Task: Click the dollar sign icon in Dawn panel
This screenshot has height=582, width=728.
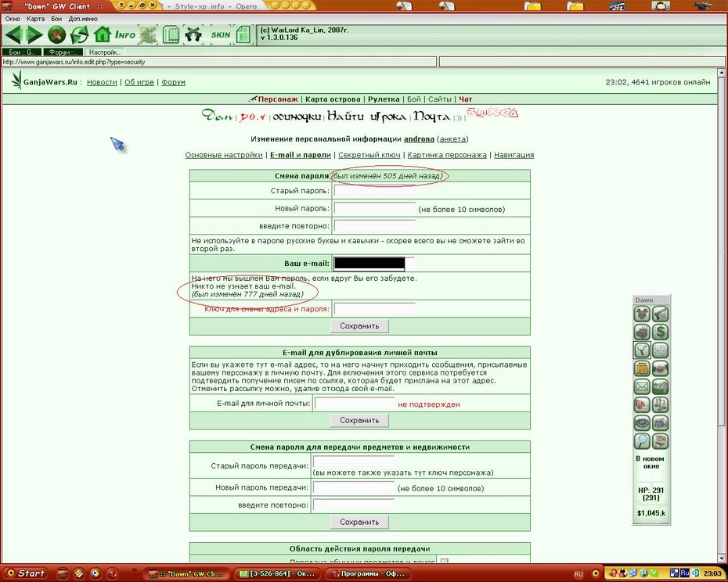Action: 660,332
